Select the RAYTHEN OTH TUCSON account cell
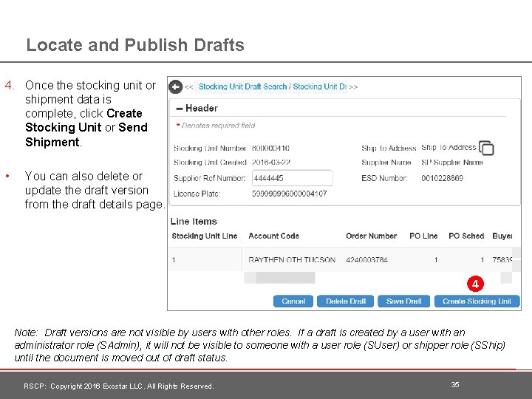This screenshot has height=399, width=532. coord(292,260)
